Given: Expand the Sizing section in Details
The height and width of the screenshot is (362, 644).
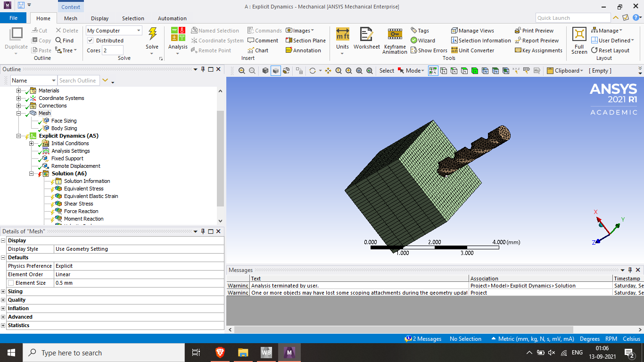Looking at the screenshot, I should (3, 291).
